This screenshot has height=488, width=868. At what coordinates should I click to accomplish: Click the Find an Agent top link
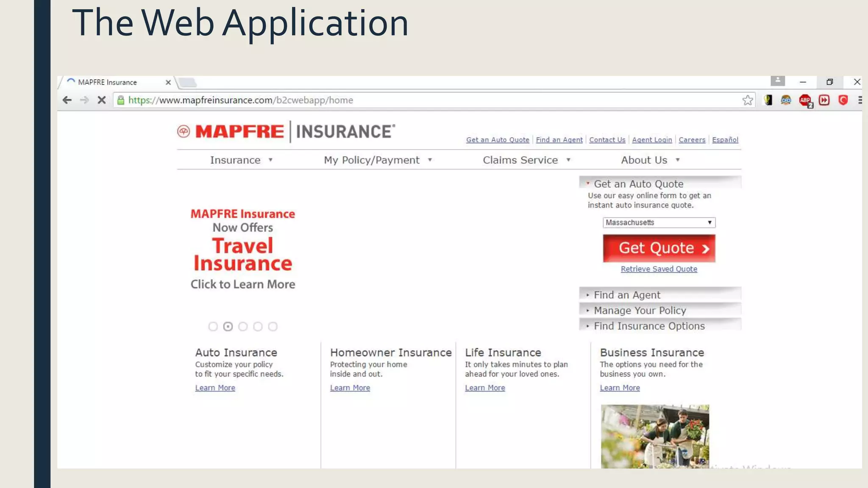tap(559, 140)
